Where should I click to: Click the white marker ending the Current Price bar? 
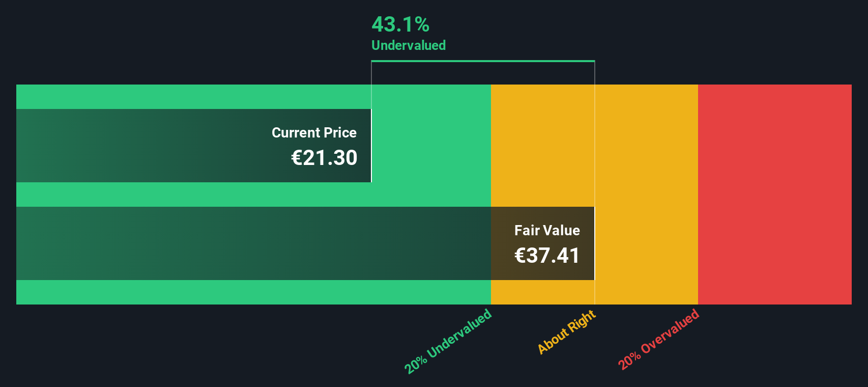coord(371,146)
